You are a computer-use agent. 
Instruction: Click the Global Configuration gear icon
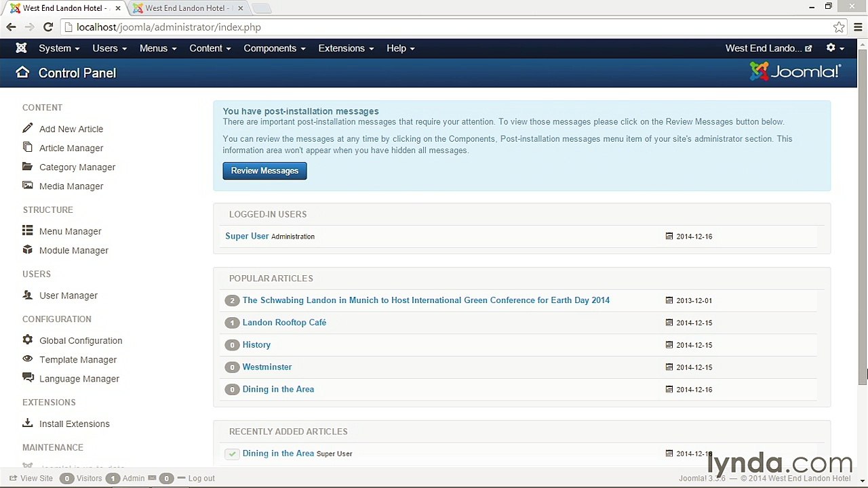[27, 340]
